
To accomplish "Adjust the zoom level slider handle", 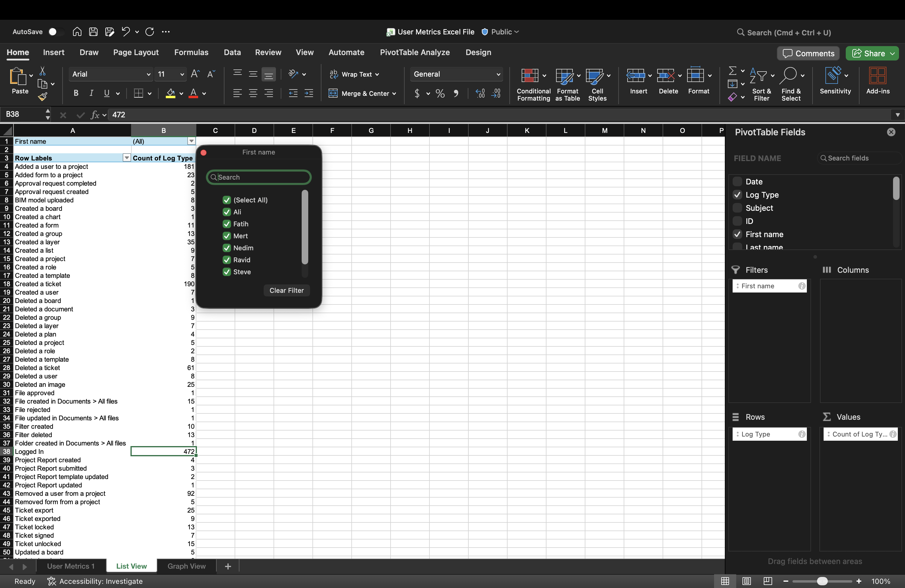I will [x=822, y=581].
